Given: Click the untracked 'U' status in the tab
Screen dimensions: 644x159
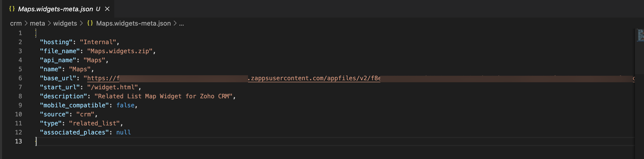Looking at the screenshot, I should coord(98,9).
